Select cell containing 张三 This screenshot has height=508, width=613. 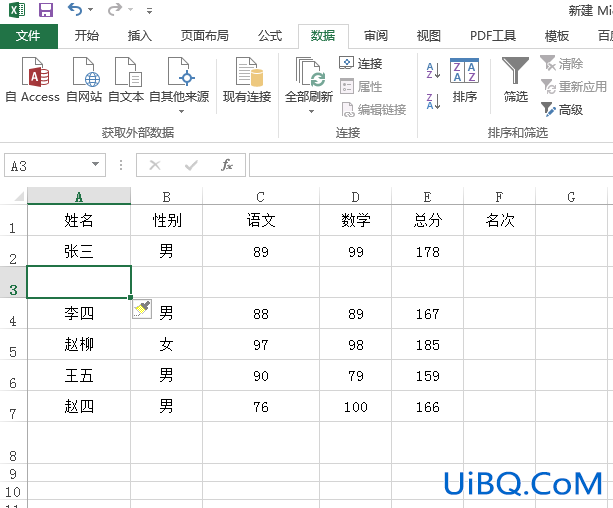(79, 251)
